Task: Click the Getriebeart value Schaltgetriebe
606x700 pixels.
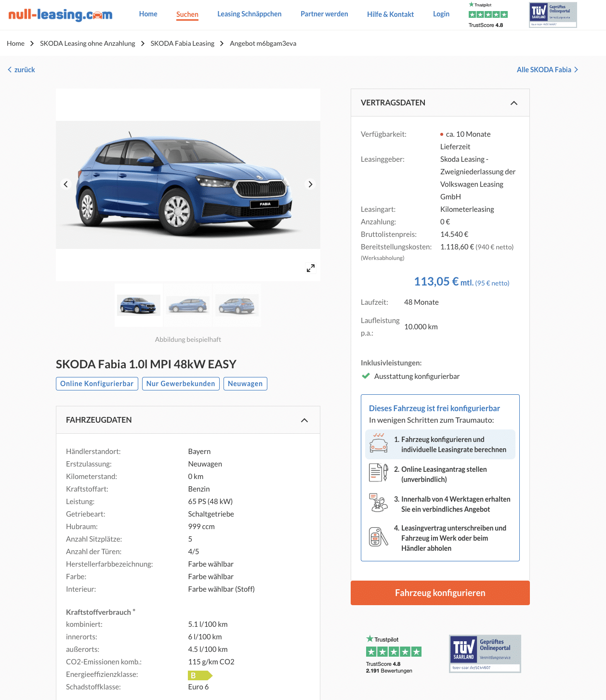Action: pos(211,514)
